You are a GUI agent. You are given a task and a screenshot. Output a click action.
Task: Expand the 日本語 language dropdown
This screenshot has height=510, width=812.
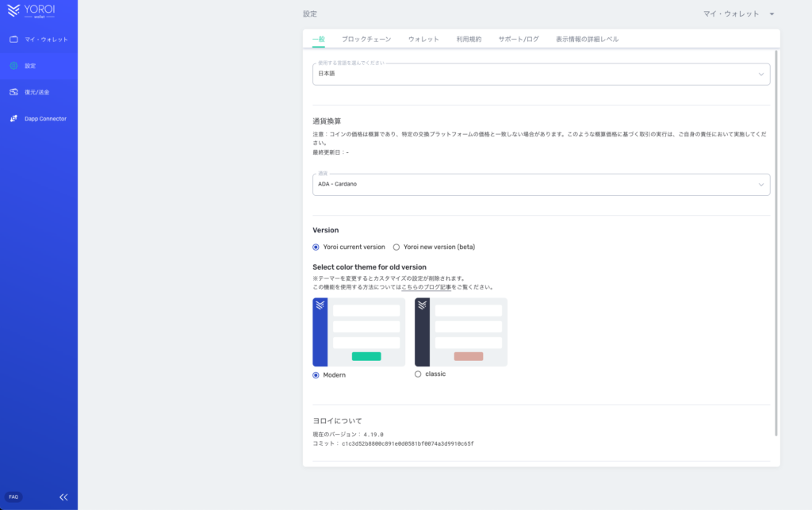pyautogui.click(x=541, y=74)
